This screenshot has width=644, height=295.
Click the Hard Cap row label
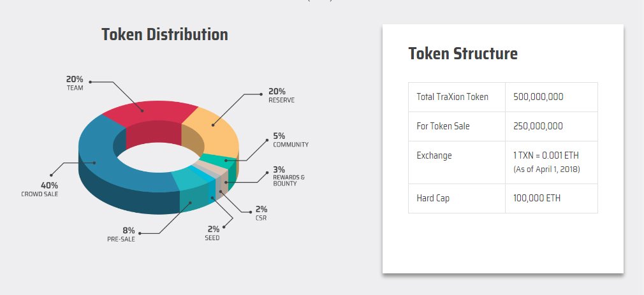click(433, 198)
